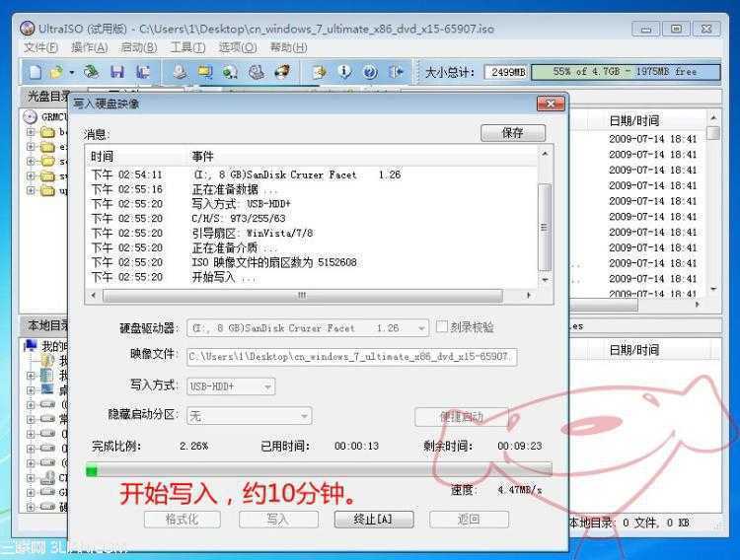The width and height of the screenshot is (740, 560).
Task: Click the Properties info icon
Action: (x=345, y=72)
